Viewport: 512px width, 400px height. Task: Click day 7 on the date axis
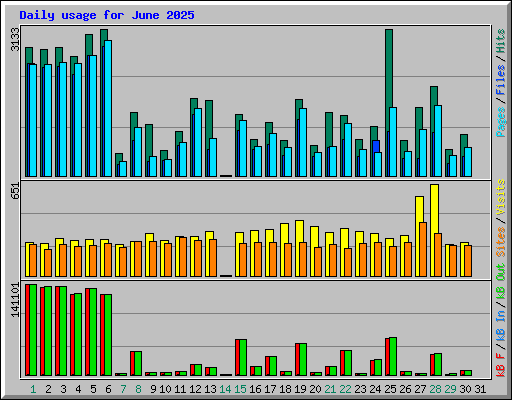tap(123, 389)
